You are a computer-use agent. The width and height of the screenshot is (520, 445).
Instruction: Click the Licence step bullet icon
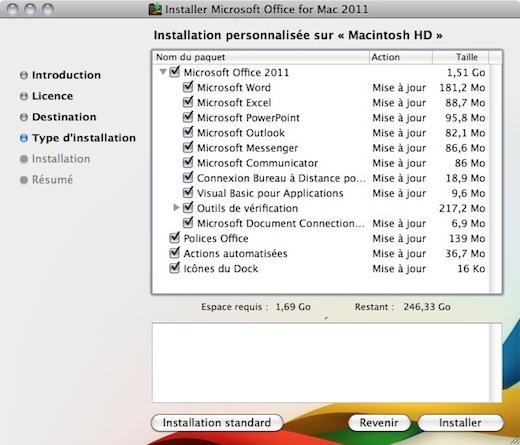[x=24, y=96]
